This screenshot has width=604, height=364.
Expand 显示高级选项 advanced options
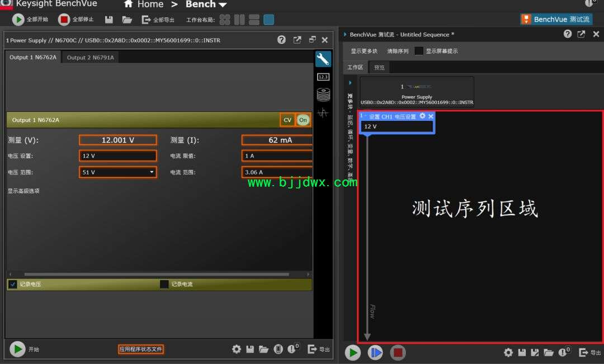pos(23,191)
